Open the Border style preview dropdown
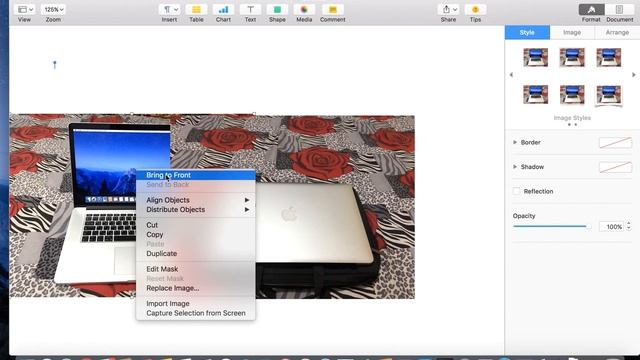This screenshot has height=360, width=640. [616, 142]
